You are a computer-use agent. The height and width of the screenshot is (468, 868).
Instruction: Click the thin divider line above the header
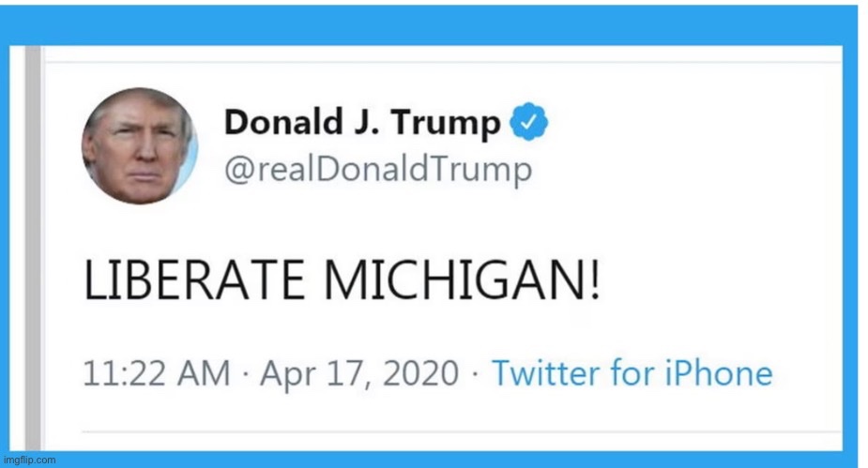tap(443, 63)
